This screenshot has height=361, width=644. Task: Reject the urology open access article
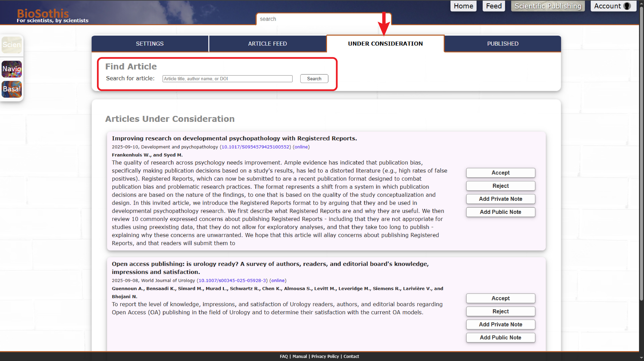[x=500, y=311]
